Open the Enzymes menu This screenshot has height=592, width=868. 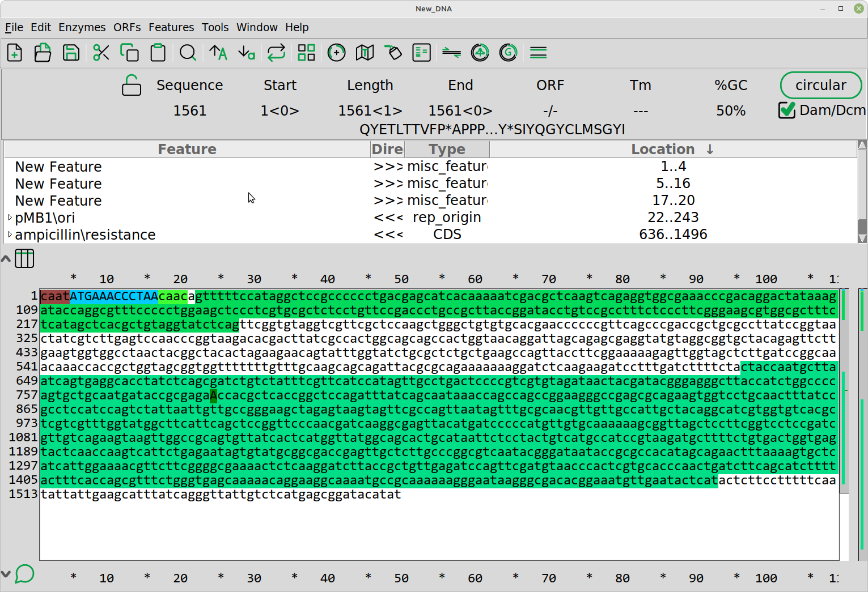pyautogui.click(x=82, y=27)
